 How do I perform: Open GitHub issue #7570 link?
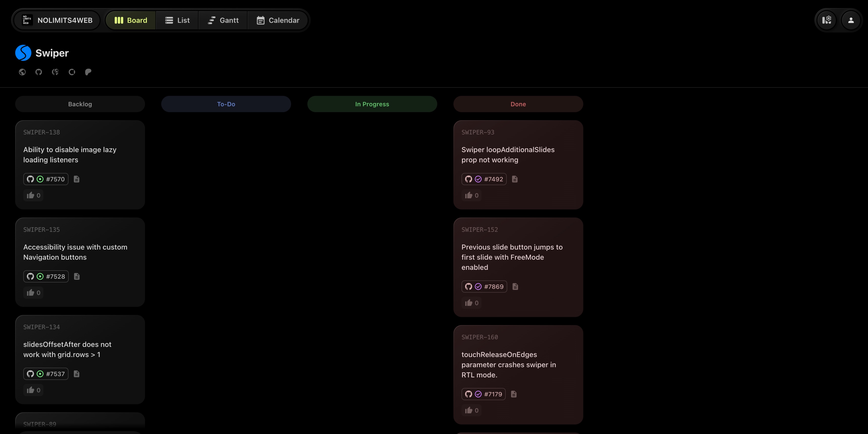coord(46,179)
